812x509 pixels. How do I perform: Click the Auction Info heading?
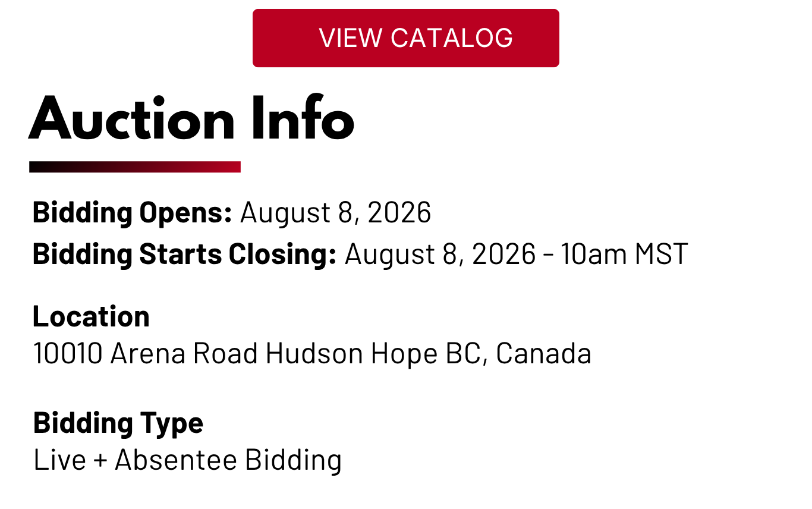(x=191, y=118)
